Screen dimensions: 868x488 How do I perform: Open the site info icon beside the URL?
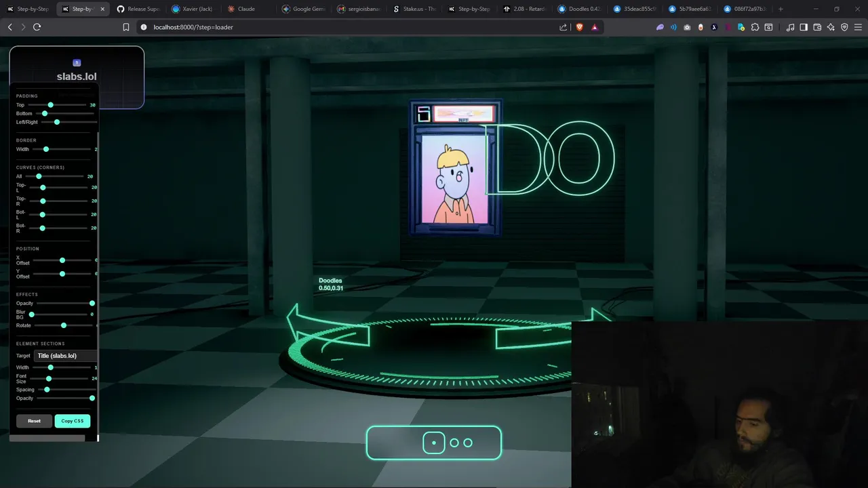[x=144, y=27]
